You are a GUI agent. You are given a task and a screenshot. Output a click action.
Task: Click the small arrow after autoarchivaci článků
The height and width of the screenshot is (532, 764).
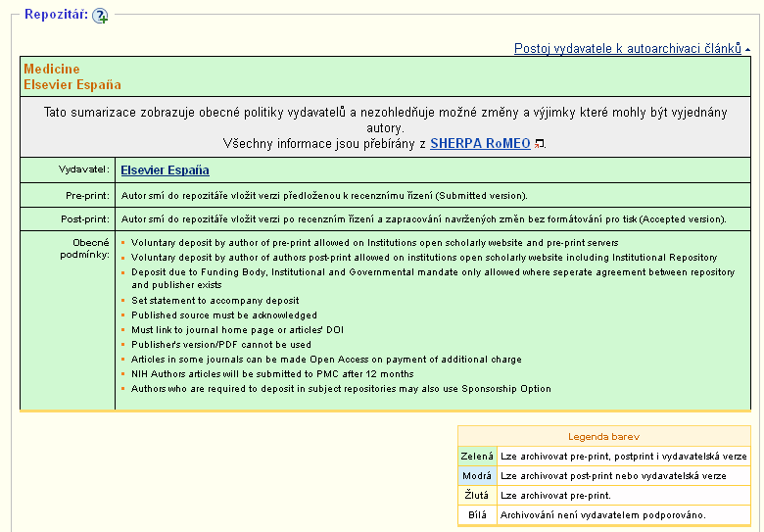click(747, 50)
